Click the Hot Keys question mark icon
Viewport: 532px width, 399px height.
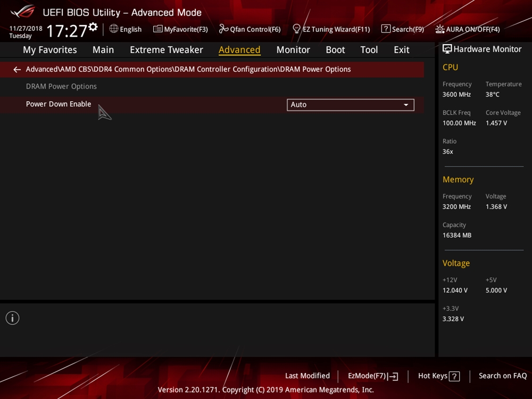454,376
